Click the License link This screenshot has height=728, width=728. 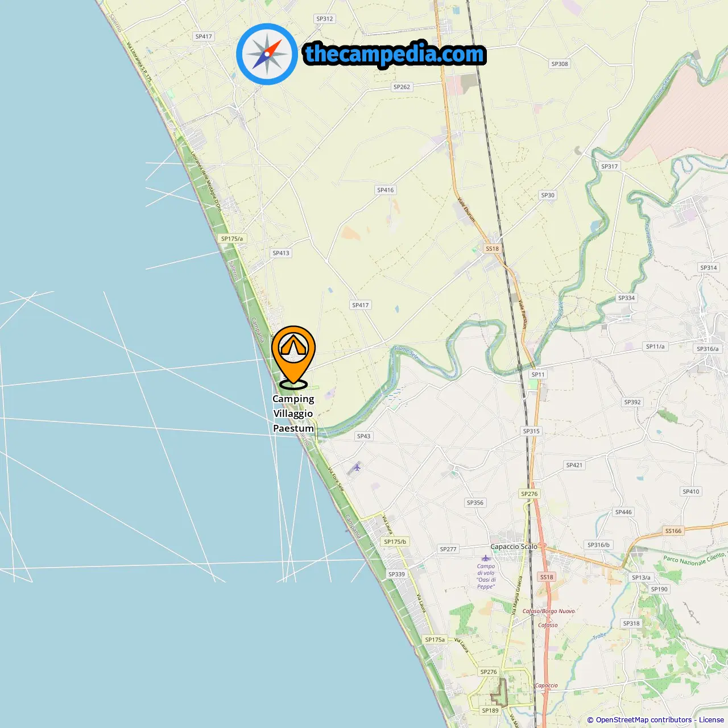(712, 720)
